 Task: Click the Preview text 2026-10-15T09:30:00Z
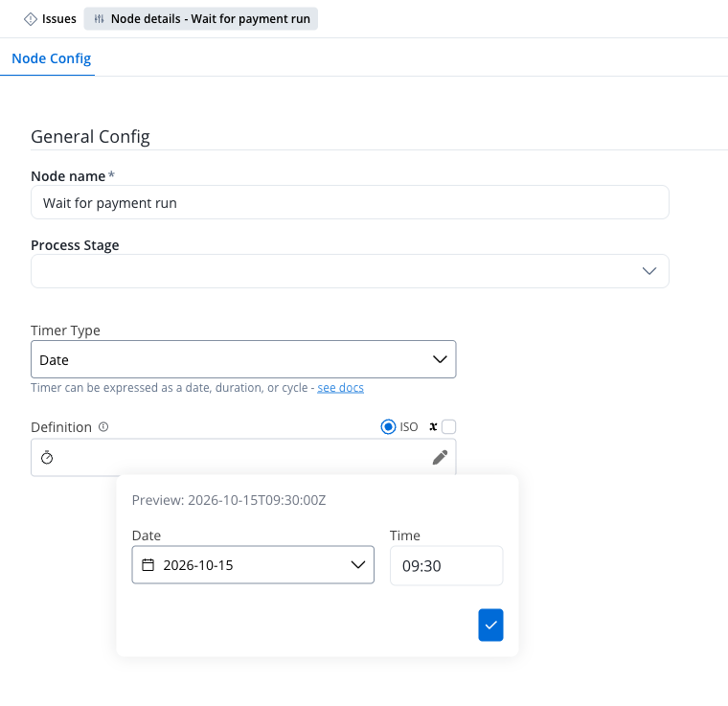click(x=229, y=500)
